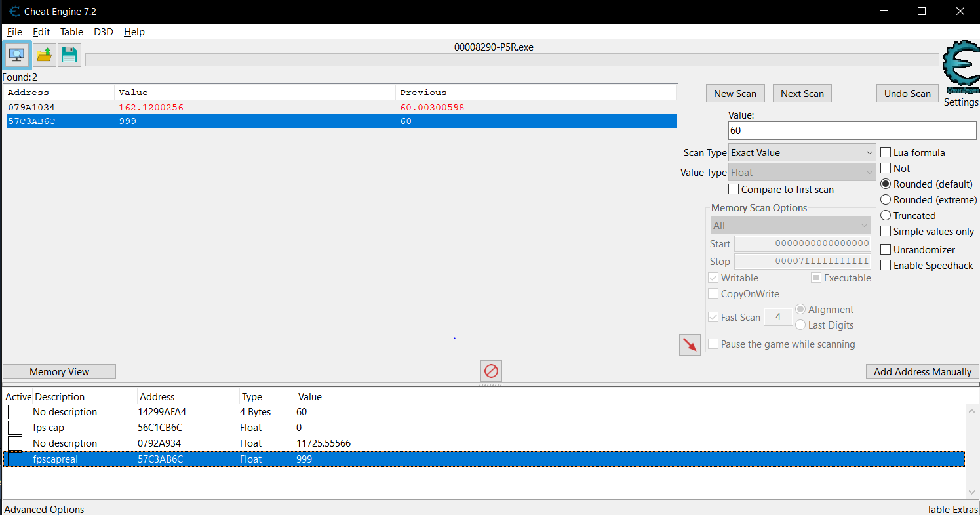Viewport: 980px width, 515px height.
Task: Select result row 57C3AB6C
Action: [340, 121]
